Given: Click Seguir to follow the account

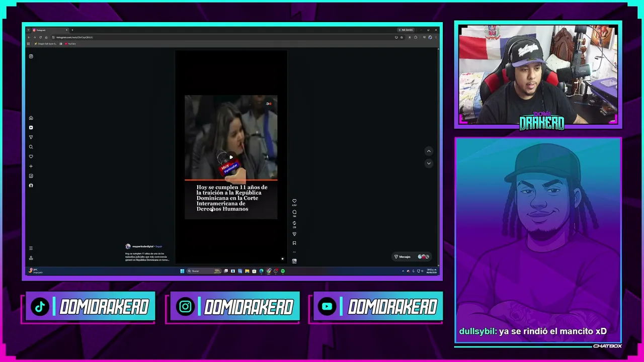Looking at the screenshot, I should tap(159, 246).
